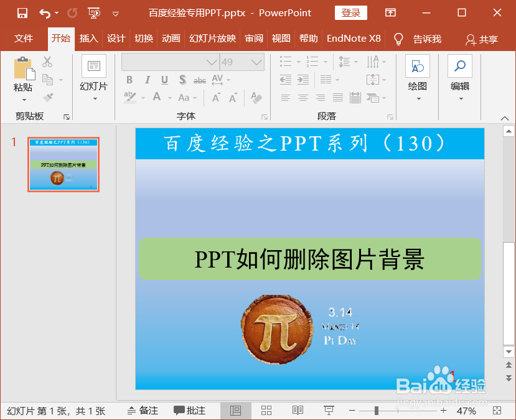The width and height of the screenshot is (516, 420).
Task: Click the 登录 sign-in button
Action: click(x=351, y=13)
